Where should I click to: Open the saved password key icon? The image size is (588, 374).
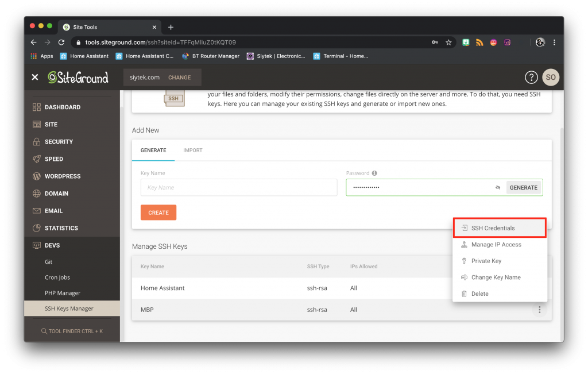coord(435,43)
